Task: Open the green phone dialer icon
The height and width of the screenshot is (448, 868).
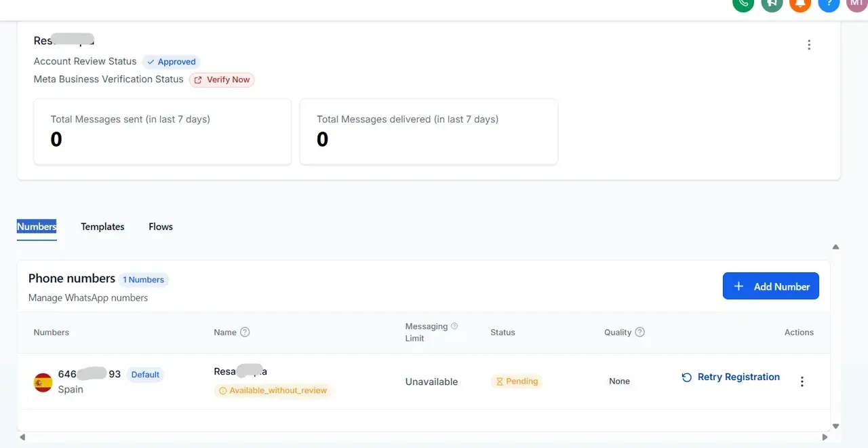Action: (x=743, y=3)
